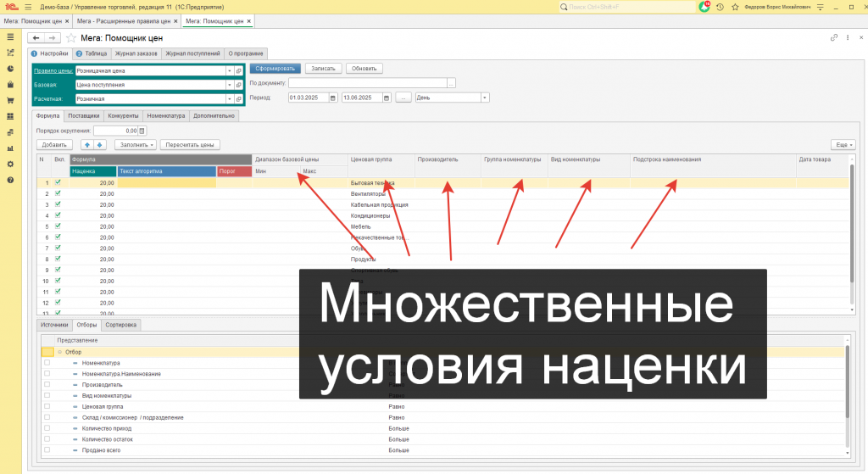Image resolution: width=868 pixels, height=474 pixels.
Task: Open the О программе tab
Action: tap(246, 53)
